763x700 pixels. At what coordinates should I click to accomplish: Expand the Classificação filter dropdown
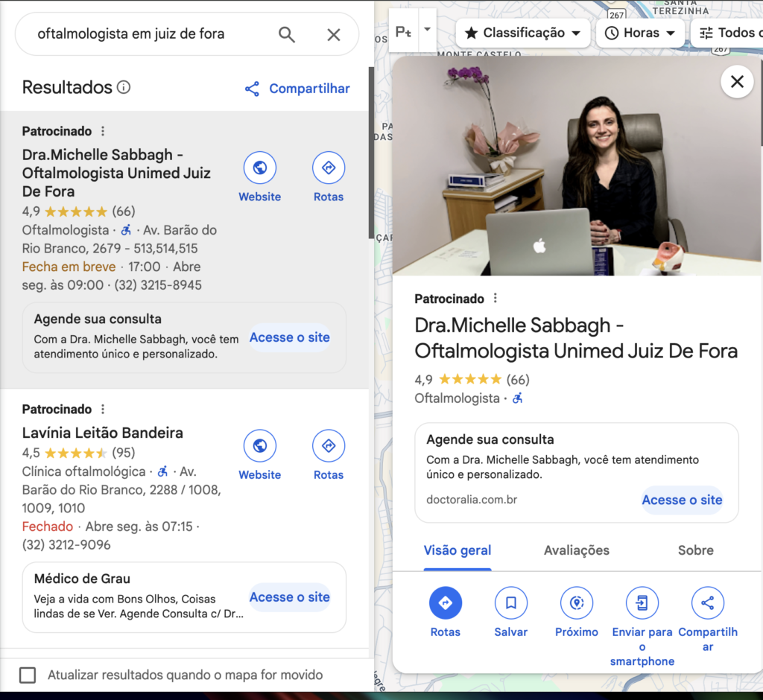point(523,33)
